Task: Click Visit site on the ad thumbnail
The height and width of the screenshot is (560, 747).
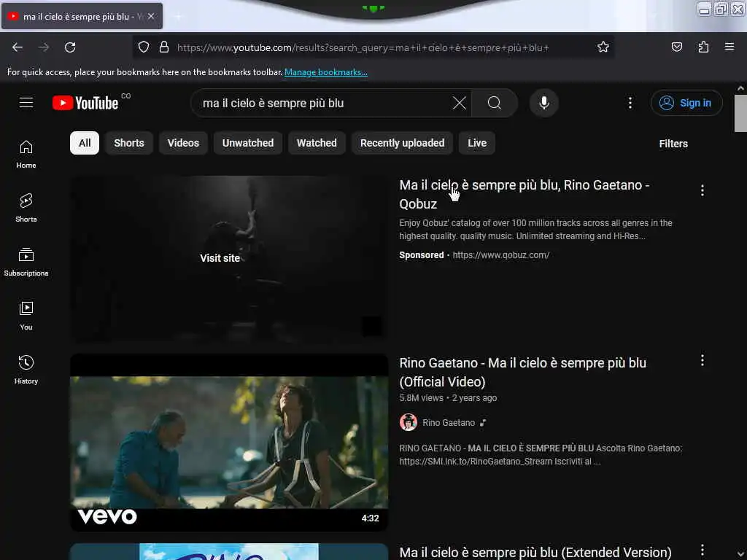Action: coord(220,258)
